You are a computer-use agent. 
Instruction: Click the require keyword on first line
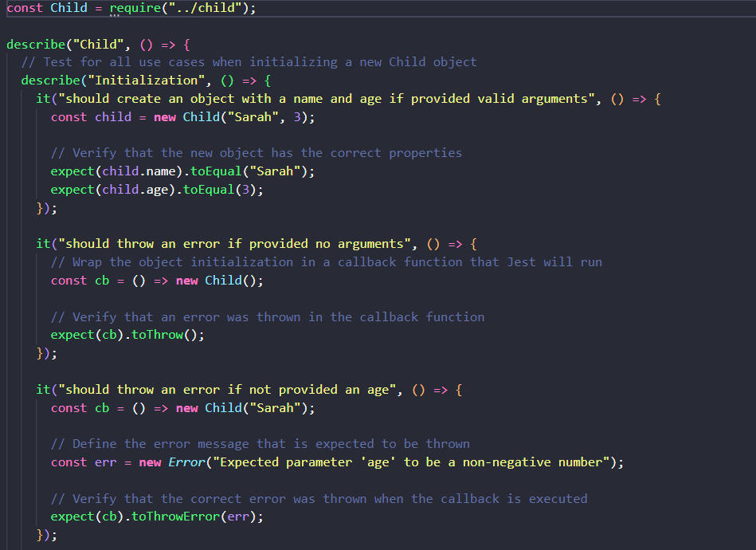135,8
